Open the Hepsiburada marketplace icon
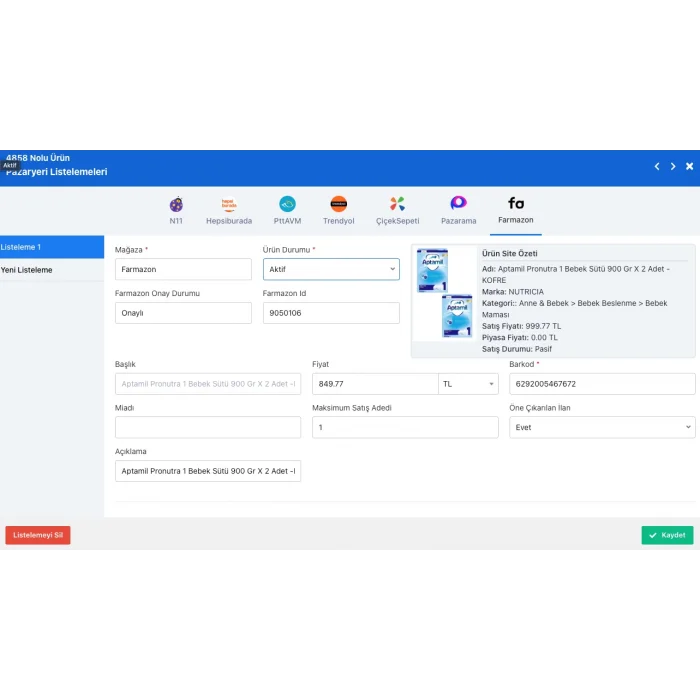 (229, 204)
